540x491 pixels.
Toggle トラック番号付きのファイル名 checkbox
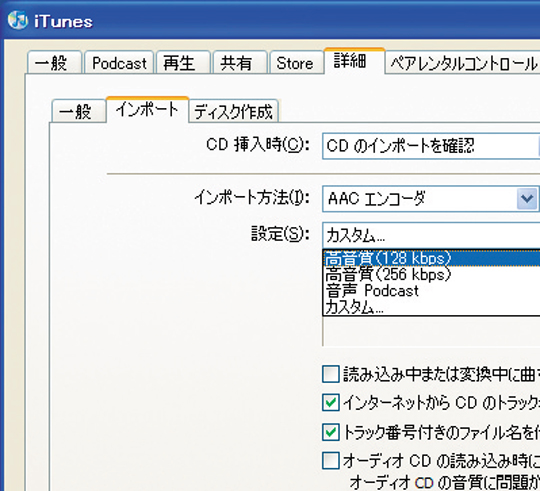pos(331,432)
